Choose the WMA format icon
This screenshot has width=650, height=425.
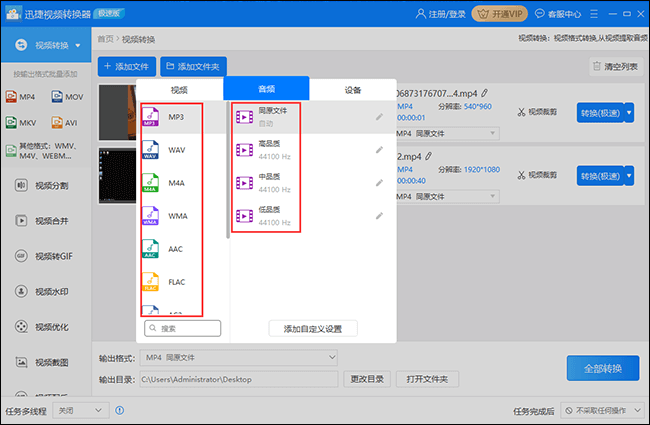pyautogui.click(x=150, y=216)
